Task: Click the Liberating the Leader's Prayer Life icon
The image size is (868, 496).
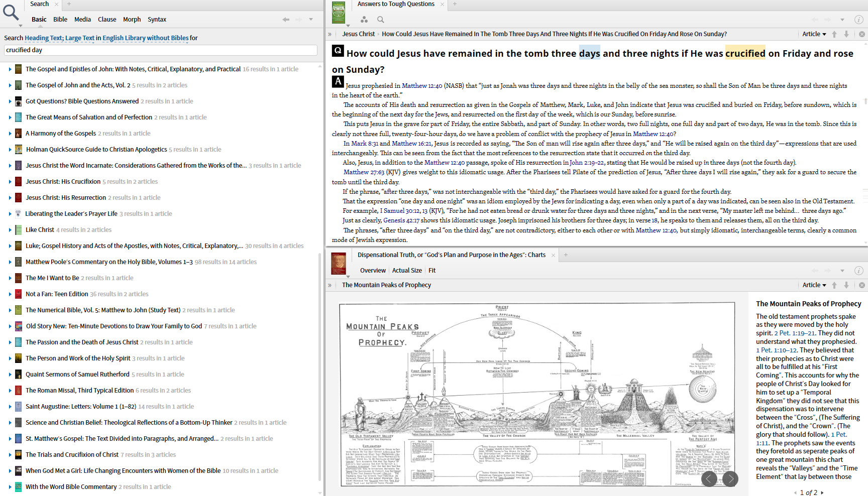Action: [x=18, y=214]
